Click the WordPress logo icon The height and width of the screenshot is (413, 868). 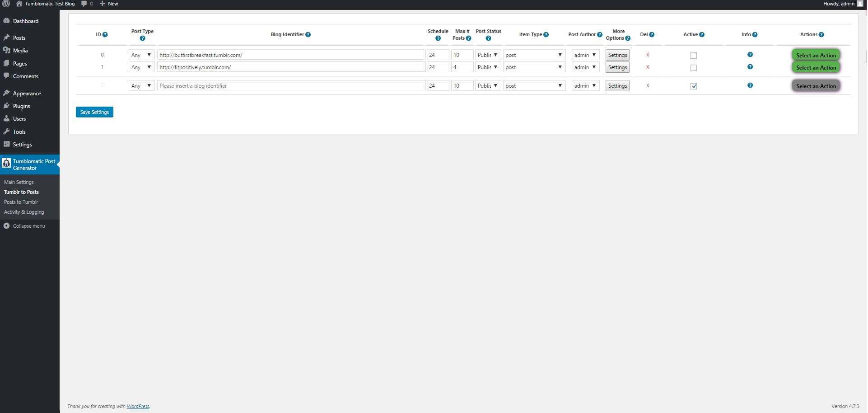6,4
